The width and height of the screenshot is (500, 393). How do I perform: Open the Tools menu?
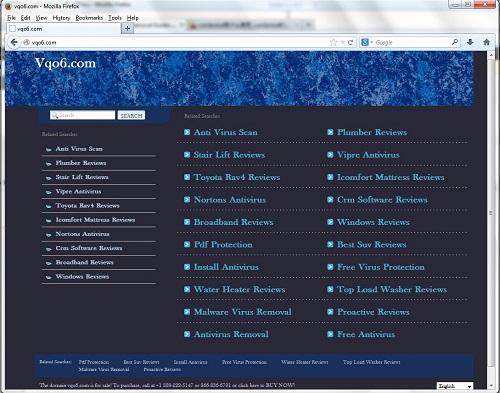115,18
